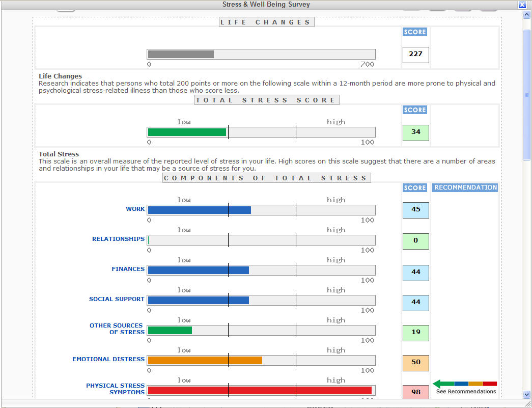The image size is (532, 408).
Task: Follow the See Recommendations link
Action: point(466,392)
